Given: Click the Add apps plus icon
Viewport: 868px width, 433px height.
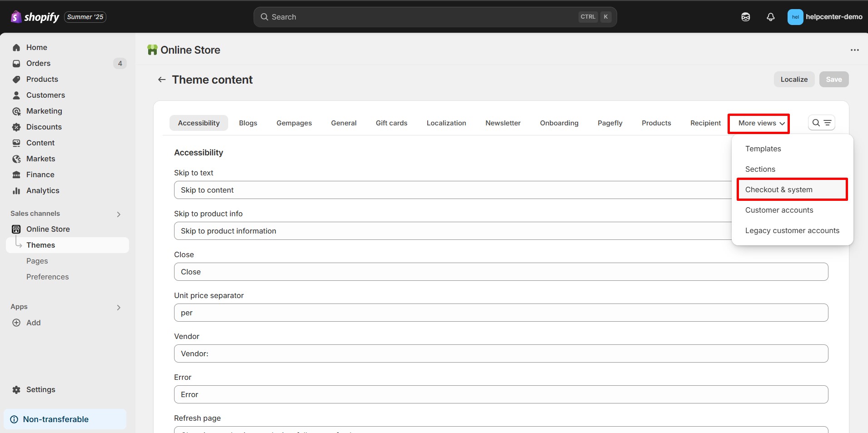Looking at the screenshot, I should click(16, 323).
